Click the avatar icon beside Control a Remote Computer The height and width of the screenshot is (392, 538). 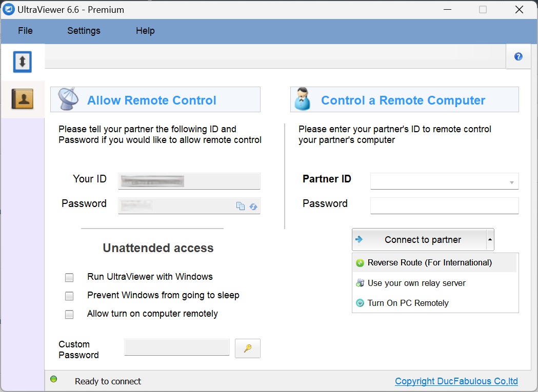coord(303,99)
